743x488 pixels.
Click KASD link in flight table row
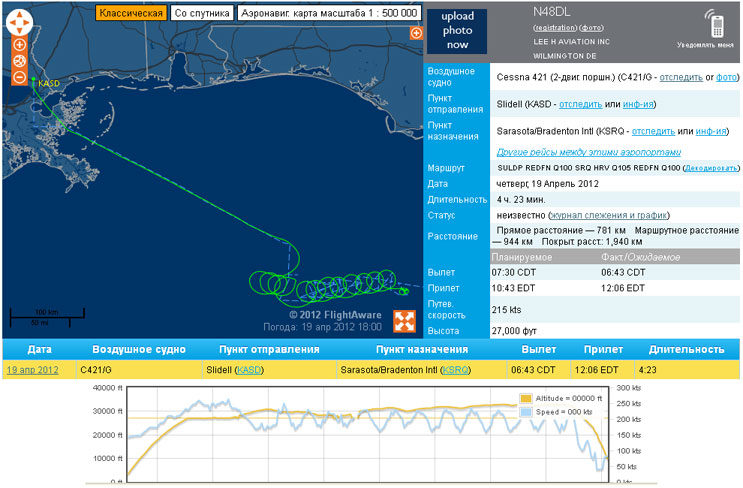point(249,370)
